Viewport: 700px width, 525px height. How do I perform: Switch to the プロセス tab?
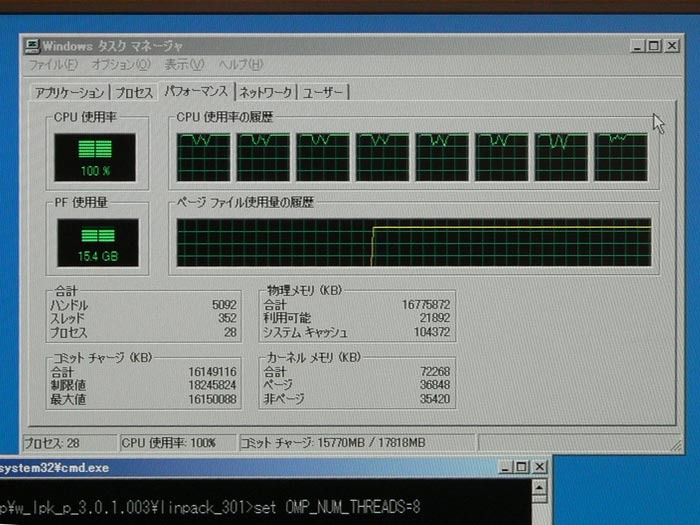(134, 92)
